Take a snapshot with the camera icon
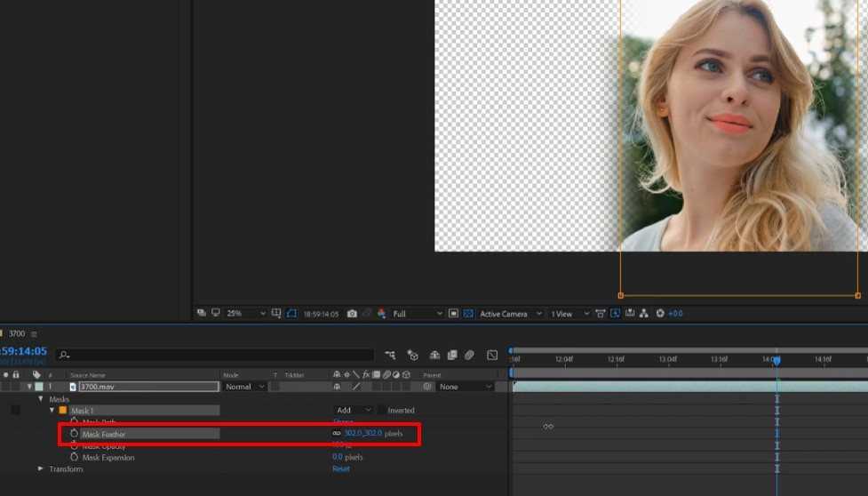The image size is (868, 496). click(353, 314)
